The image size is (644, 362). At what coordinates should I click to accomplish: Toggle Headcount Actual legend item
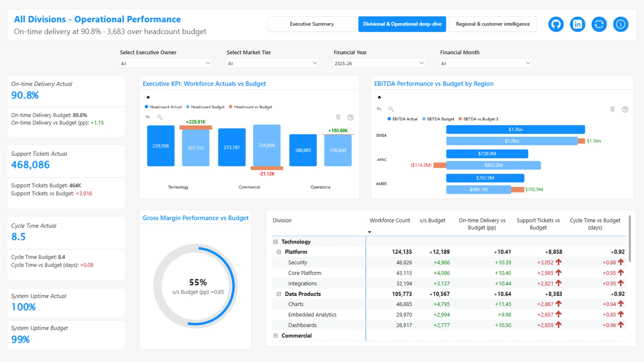(163, 107)
